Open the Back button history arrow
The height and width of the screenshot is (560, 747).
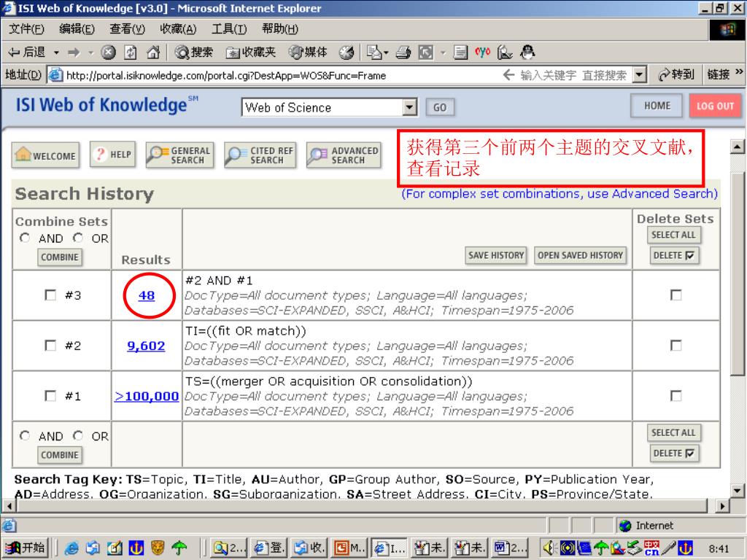(56, 52)
